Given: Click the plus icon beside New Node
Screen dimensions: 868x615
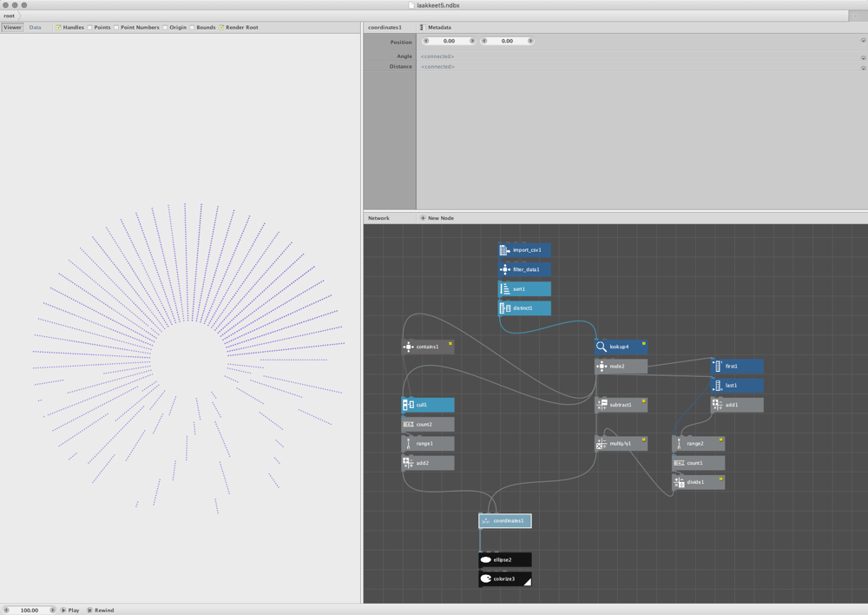Looking at the screenshot, I should point(423,218).
